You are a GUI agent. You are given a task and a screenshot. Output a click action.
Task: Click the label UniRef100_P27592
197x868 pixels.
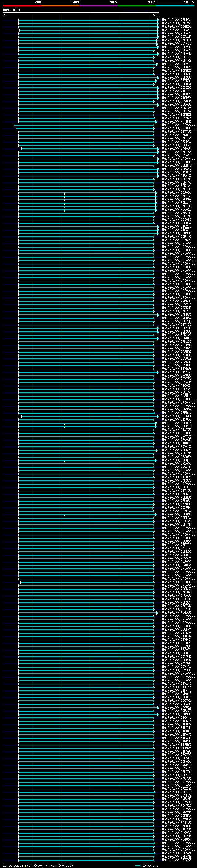point(176,240)
